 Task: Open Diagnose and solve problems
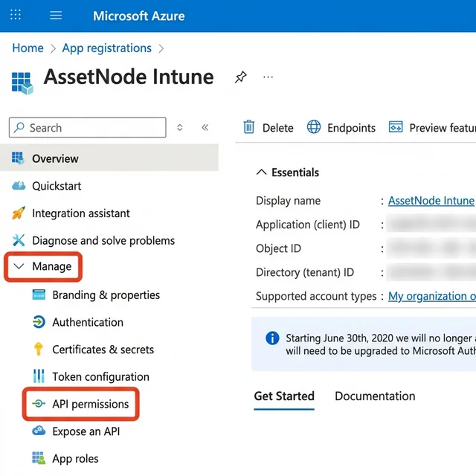(103, 241)
